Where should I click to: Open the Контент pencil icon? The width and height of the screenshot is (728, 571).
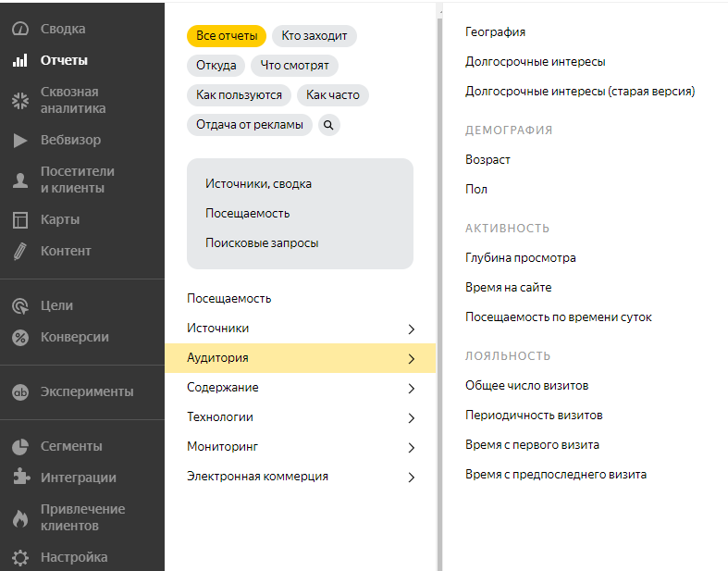click(19, 251)
